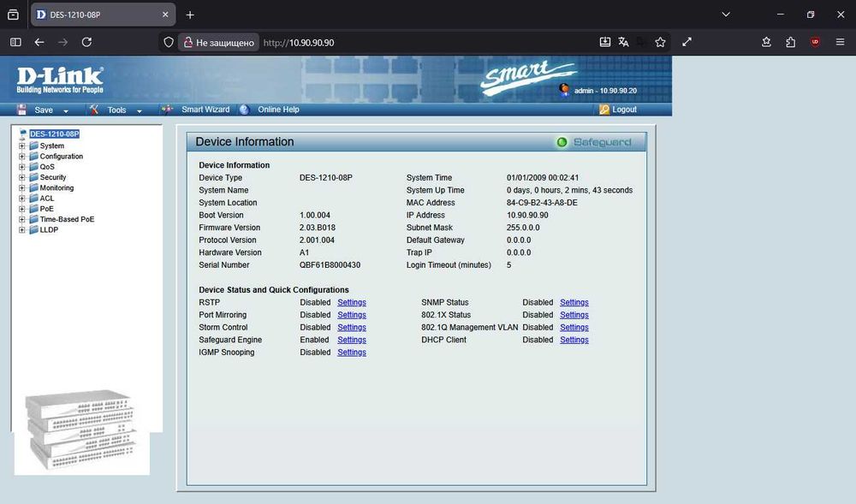Open the Online Help menu item
This screenshot has width=856, height=504.
[278, 110]
